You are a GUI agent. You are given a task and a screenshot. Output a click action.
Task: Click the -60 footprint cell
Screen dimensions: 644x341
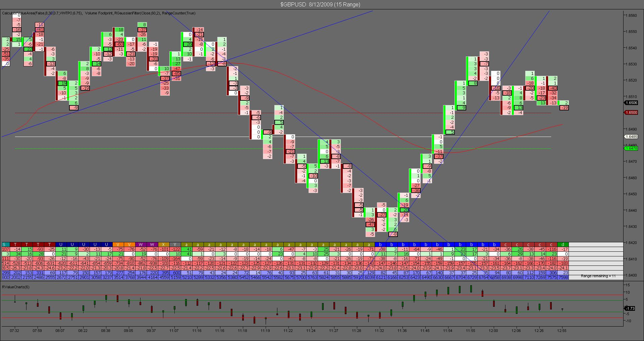[x=119, y=44]
